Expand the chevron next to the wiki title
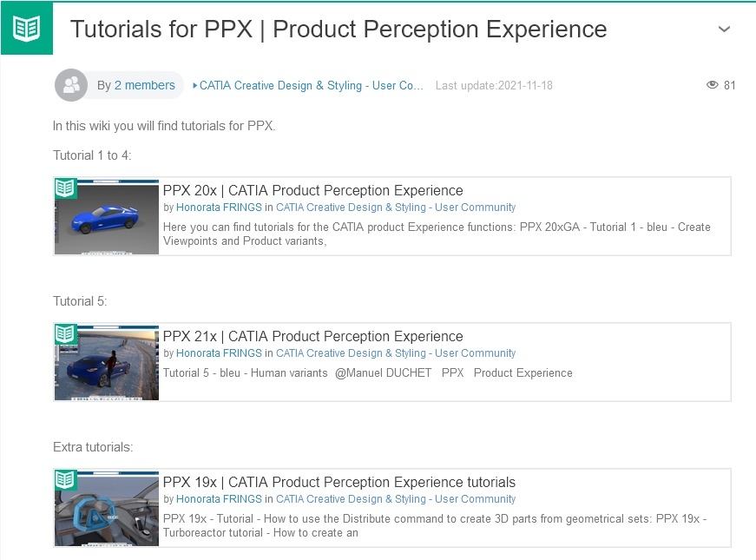This screenshot has height=560, width=756. coord(725,29)
